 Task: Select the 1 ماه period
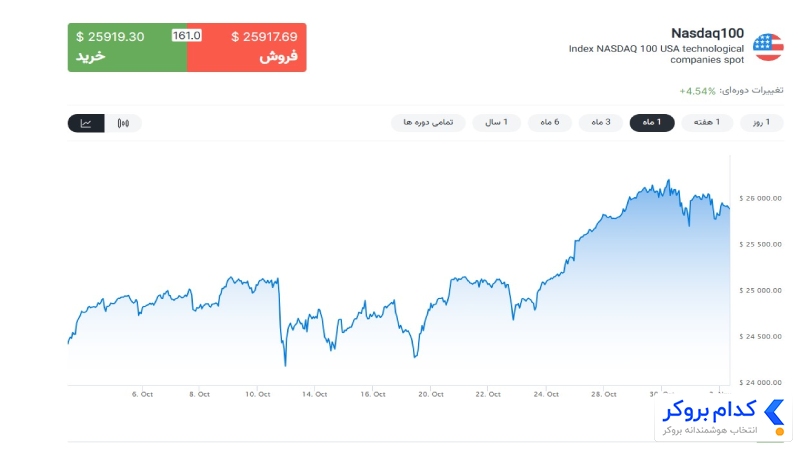(652, 122)
